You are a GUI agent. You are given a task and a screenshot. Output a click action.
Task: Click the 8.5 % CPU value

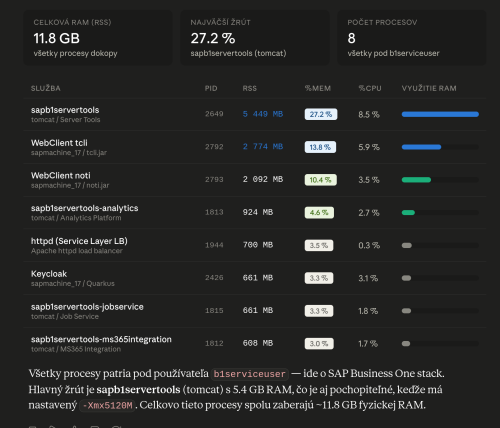click(369, 115)
